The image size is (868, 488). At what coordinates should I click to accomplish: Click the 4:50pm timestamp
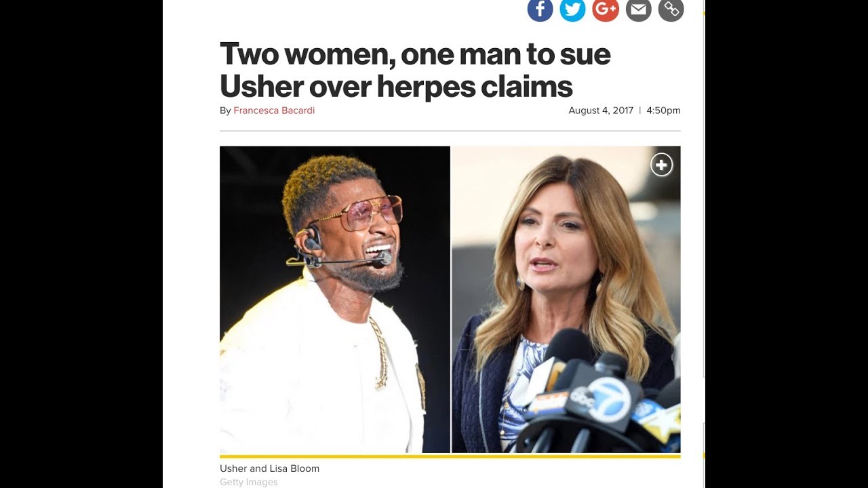[663, 110]
